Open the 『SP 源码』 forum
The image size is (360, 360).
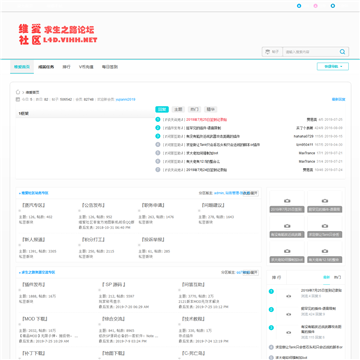pyautogui.click(x=114, y=284)
